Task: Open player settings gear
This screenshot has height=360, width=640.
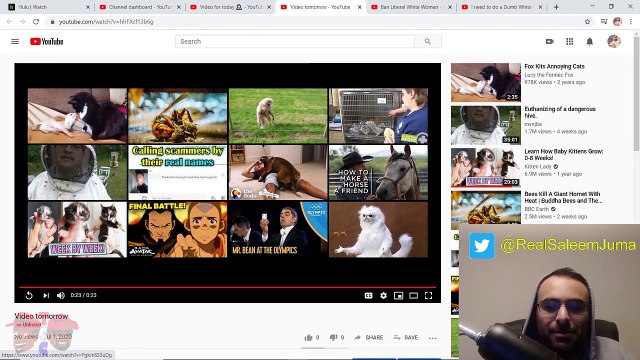Action: pyautogui.click(x=383, y=295)
